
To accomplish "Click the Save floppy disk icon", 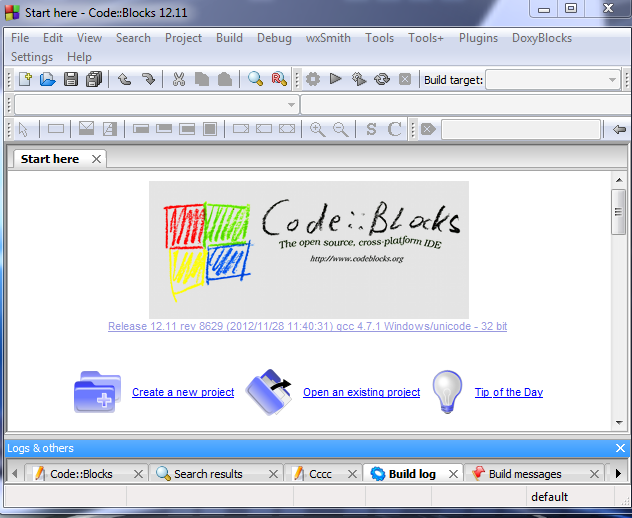I will (x=71, y=79).
